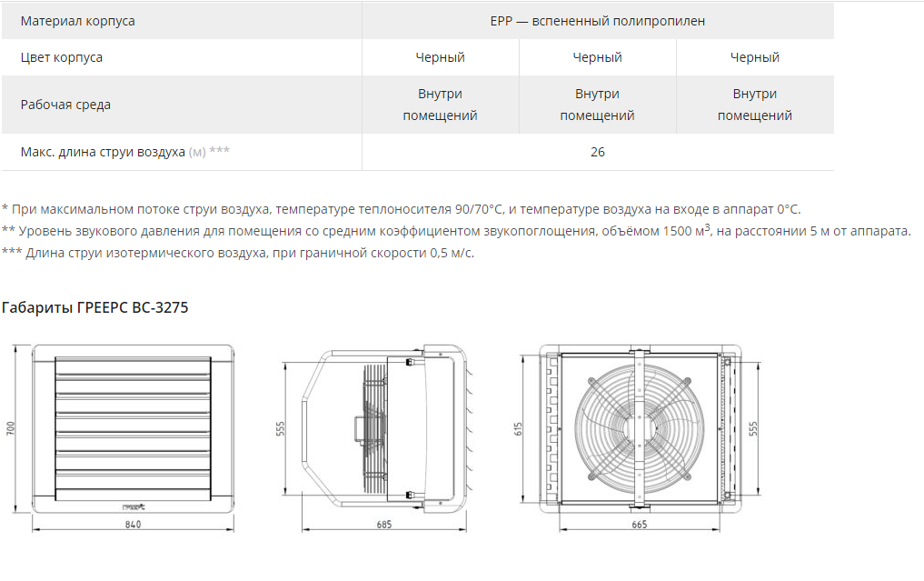The width and height of the screenshot is (924, 581).
Task: Click the 615 dimension beside fan drawing
Action: pyautogui.click(x=519, y=428)
